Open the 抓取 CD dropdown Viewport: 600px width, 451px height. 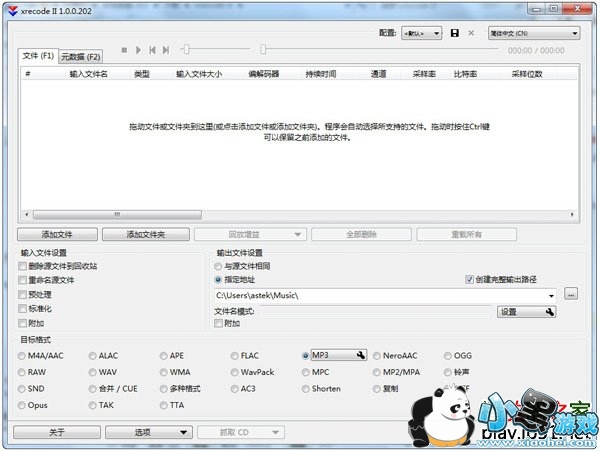coord(241,432)
